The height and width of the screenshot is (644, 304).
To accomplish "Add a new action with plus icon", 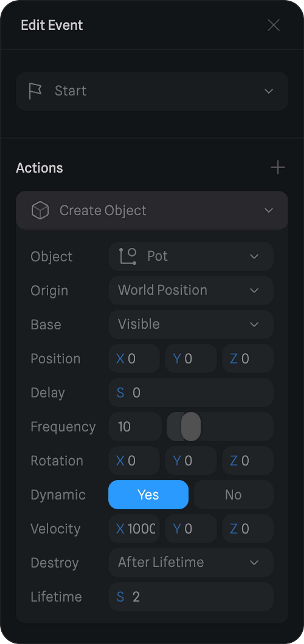I will (278, 168).
